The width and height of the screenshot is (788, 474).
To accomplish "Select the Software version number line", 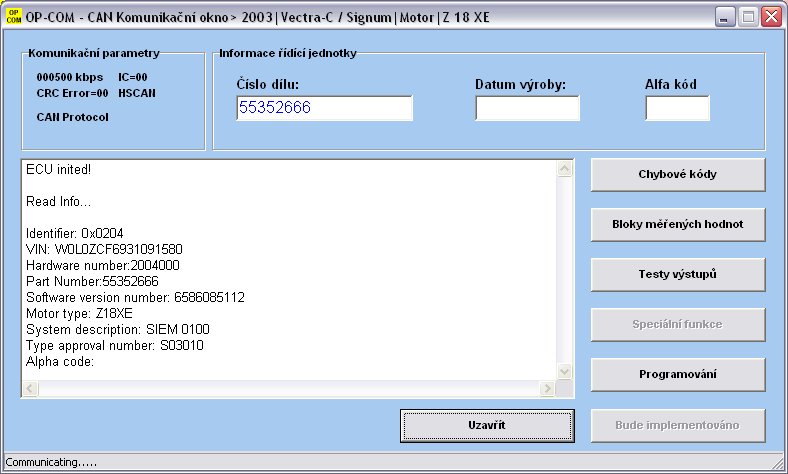I will tap(135, 298).
